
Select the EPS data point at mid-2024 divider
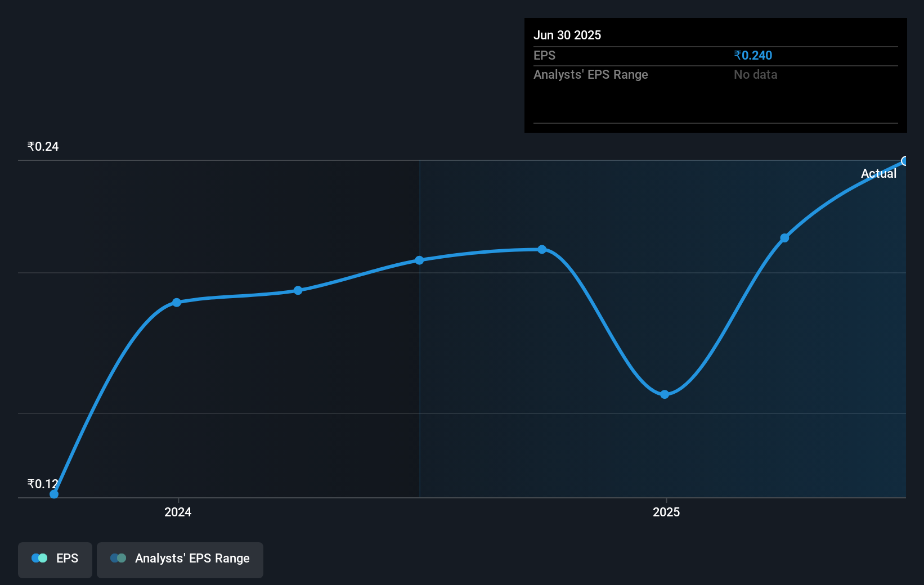pos(419,260)
